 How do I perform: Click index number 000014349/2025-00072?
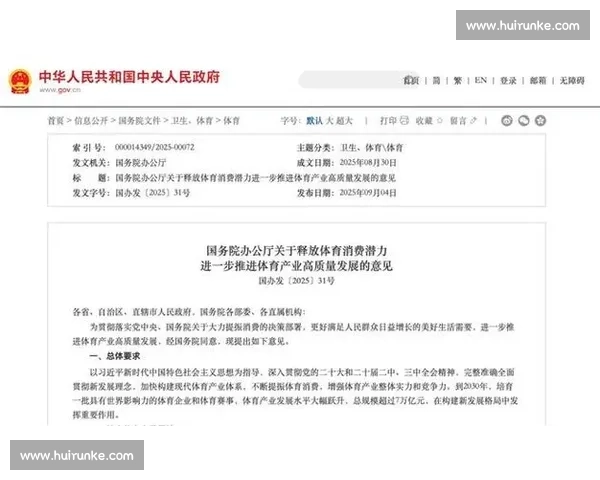[155, 147]
